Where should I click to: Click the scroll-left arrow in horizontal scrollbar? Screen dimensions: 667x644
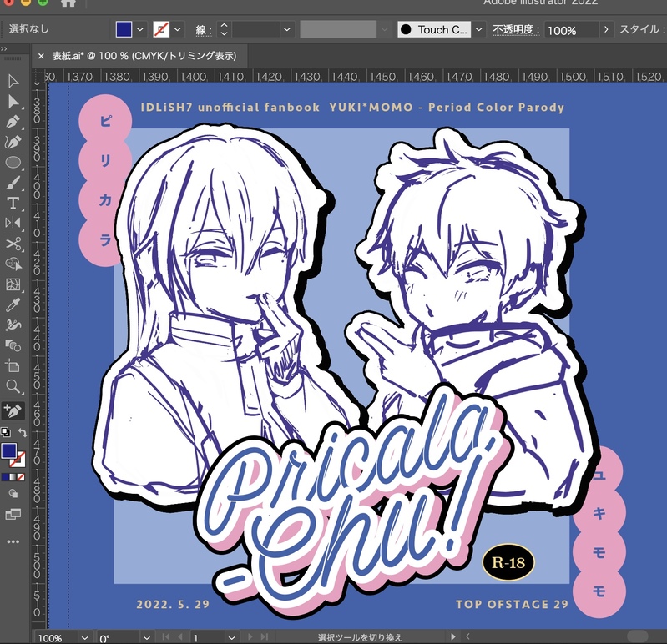468,636
